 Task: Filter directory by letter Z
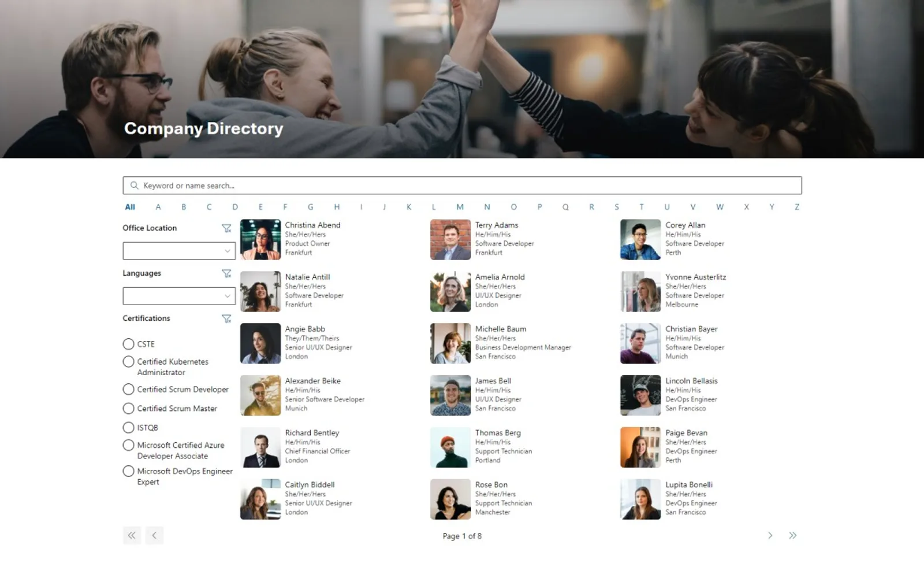[797, 207]
